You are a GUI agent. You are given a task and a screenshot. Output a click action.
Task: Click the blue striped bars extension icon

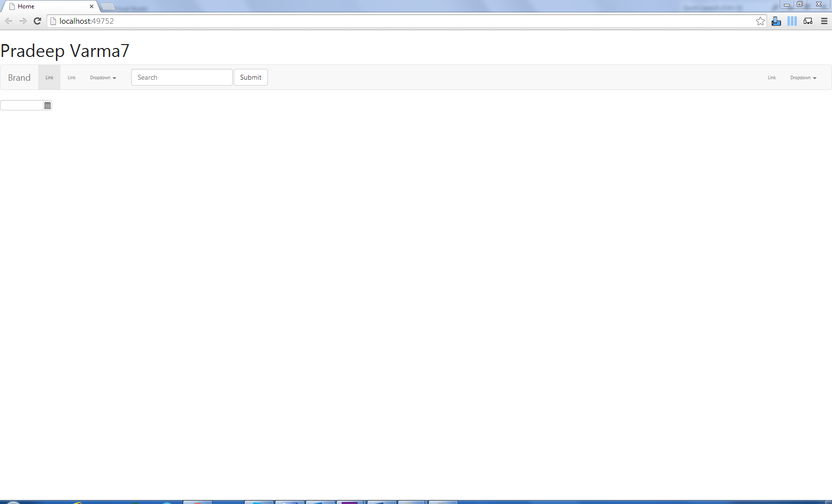tap(792, 21)
